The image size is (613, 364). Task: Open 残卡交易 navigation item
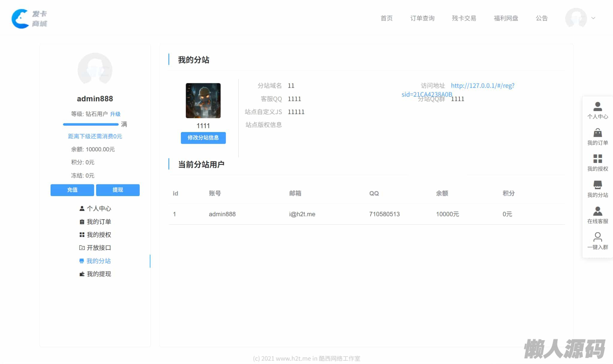tap(464, 18)
